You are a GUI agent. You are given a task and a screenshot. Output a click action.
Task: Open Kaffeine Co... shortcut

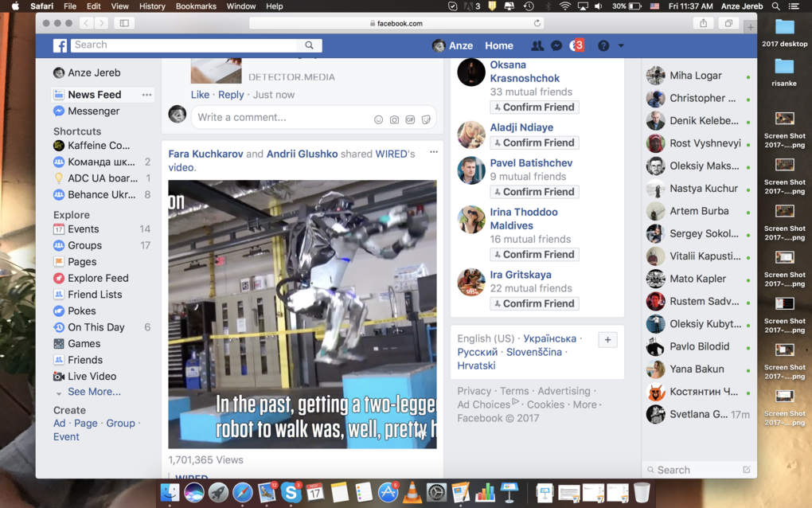click(x=99, y=146)
